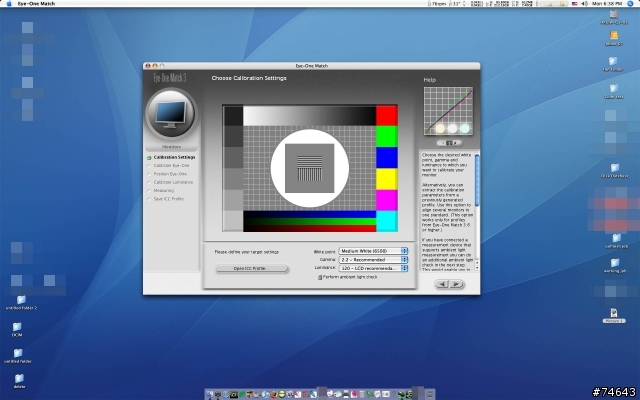Select the orange drive icon on the desktop
Image resolution: width=640 pixels, height=400 pixels.
[x=613, y=38]
